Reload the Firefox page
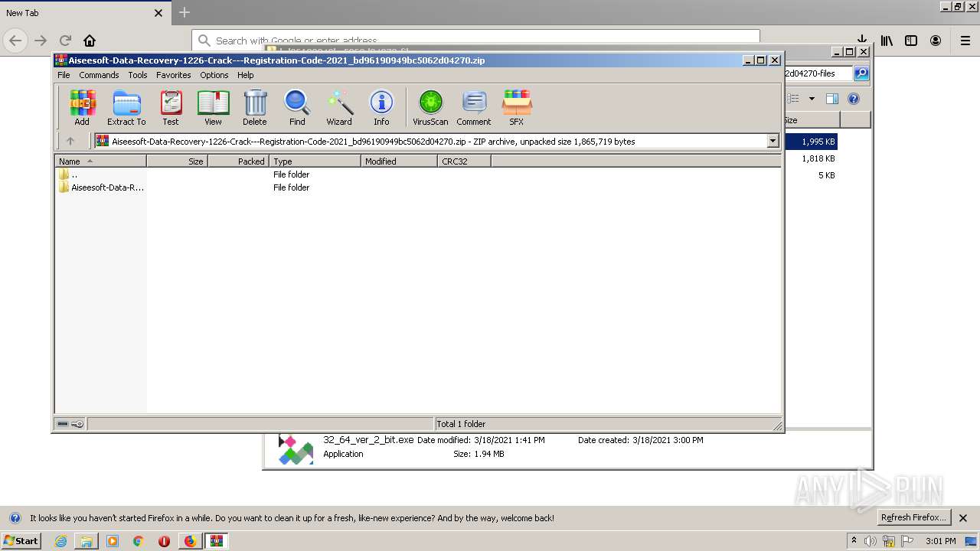Viewport: 980px width, 551px height. 65,41
